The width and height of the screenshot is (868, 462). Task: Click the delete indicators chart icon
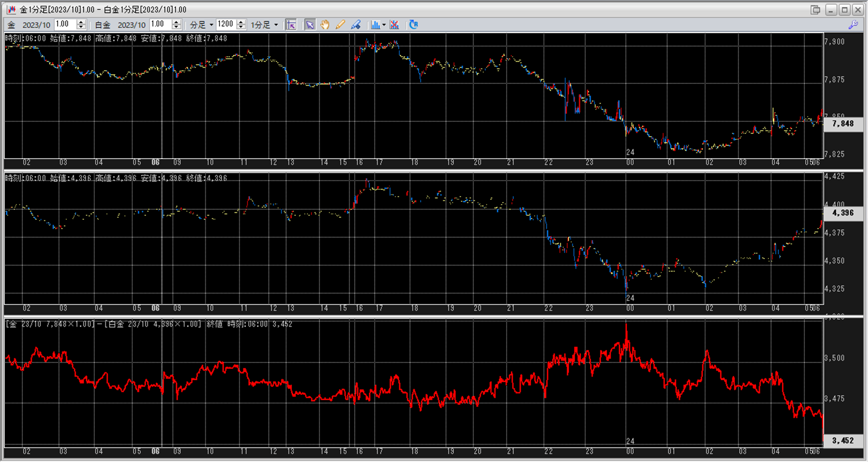click(394, 25)
